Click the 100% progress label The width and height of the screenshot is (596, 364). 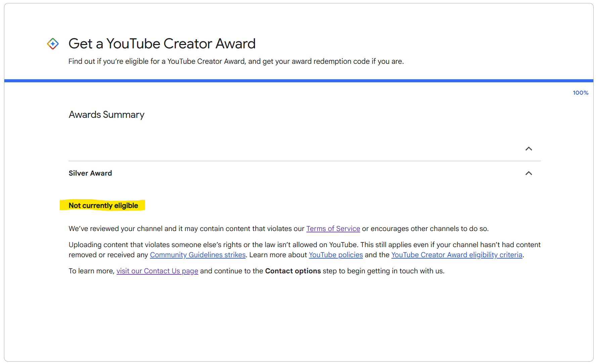click(x=581, y=93)
